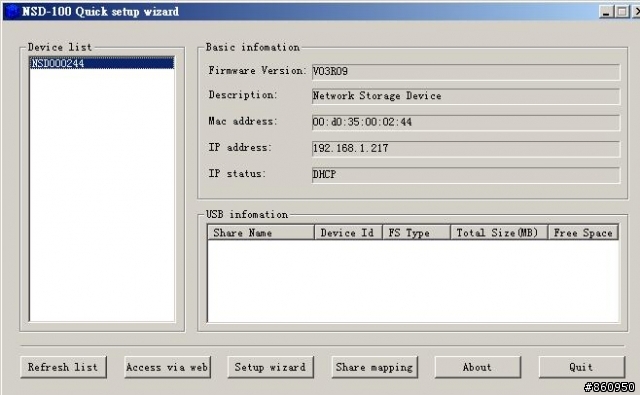Screen dimensions: 640x395
Task: Click the Mac address label
Action: click(243, 121)
